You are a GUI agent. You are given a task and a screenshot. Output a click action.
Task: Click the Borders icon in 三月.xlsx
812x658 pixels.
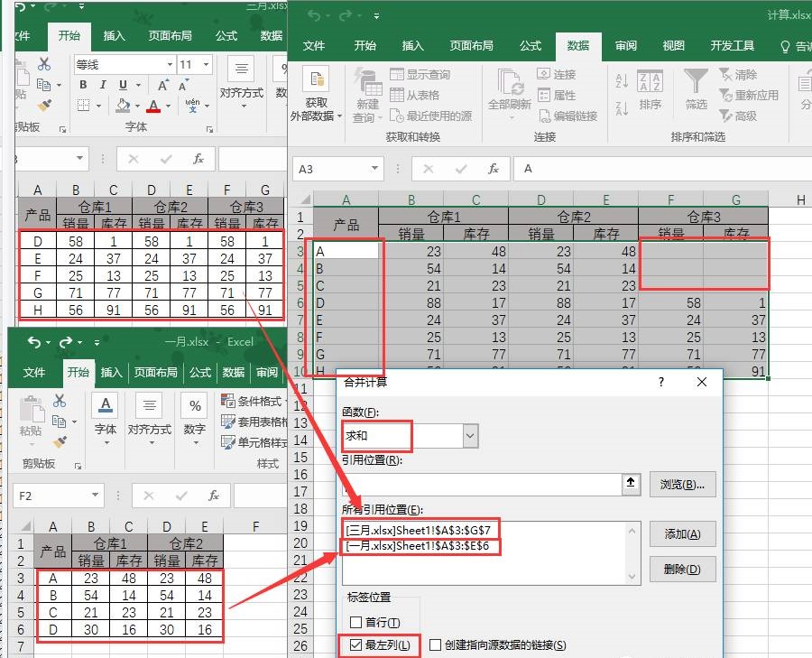click(x=83, y=106)
